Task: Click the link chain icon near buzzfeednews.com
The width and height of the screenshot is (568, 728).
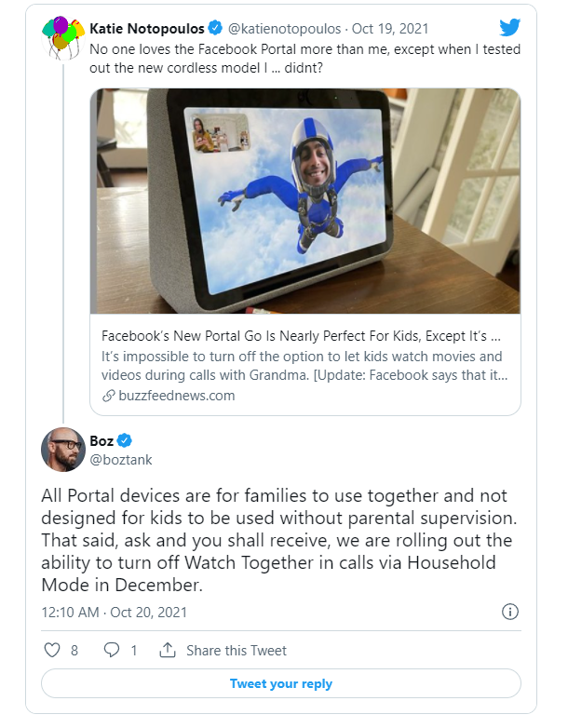Action: (108, 396)
